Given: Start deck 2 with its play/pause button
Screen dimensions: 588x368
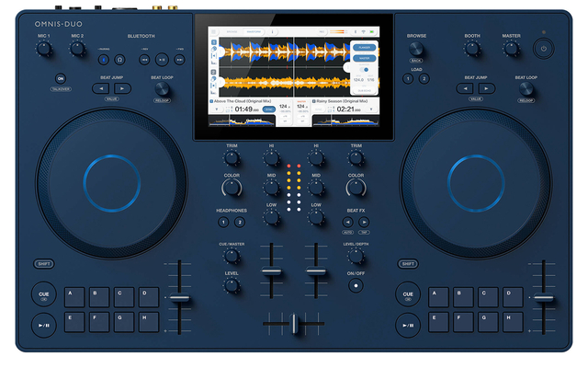Looking at the screenshot, I should pos(408,325).
